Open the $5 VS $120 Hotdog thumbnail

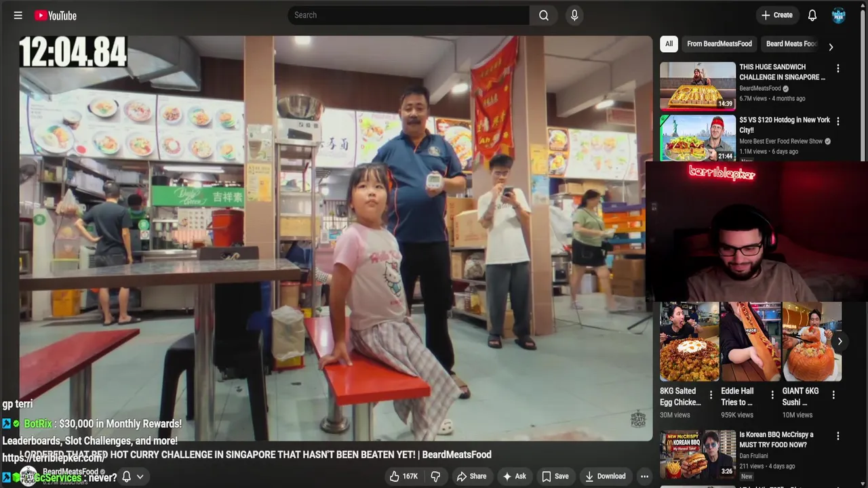(x=698, y=138)
